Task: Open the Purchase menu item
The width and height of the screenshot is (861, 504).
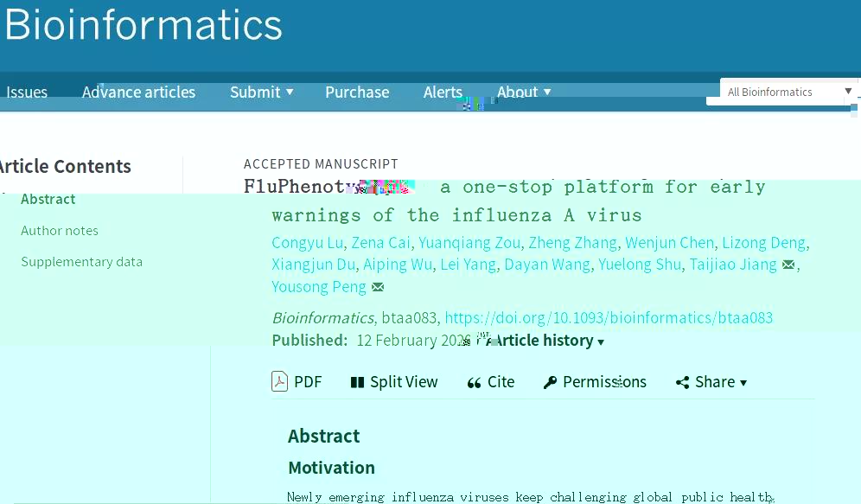Action: tap(357, 92)
